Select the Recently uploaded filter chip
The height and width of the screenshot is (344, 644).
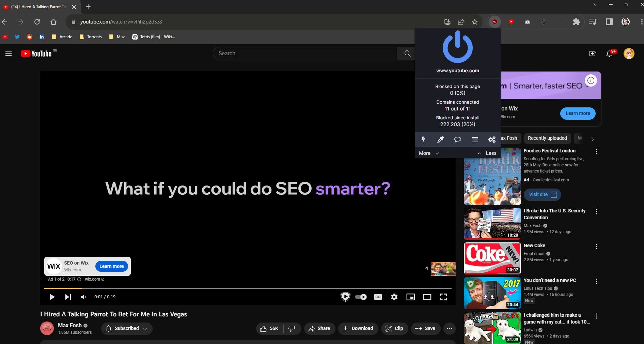coord(547,138)
